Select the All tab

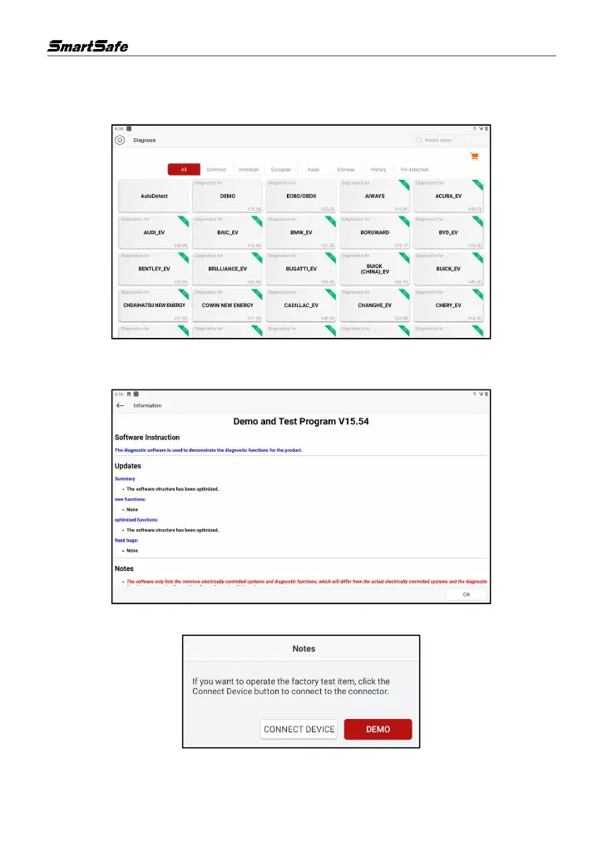click(x=184, y=170)
